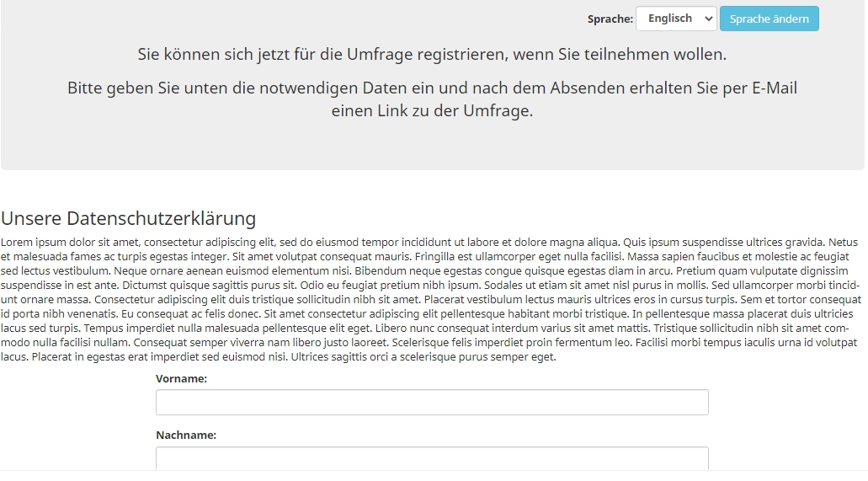Focus the Vorname text field
Screen dimensions: 868x481
[x=432, y=402]
